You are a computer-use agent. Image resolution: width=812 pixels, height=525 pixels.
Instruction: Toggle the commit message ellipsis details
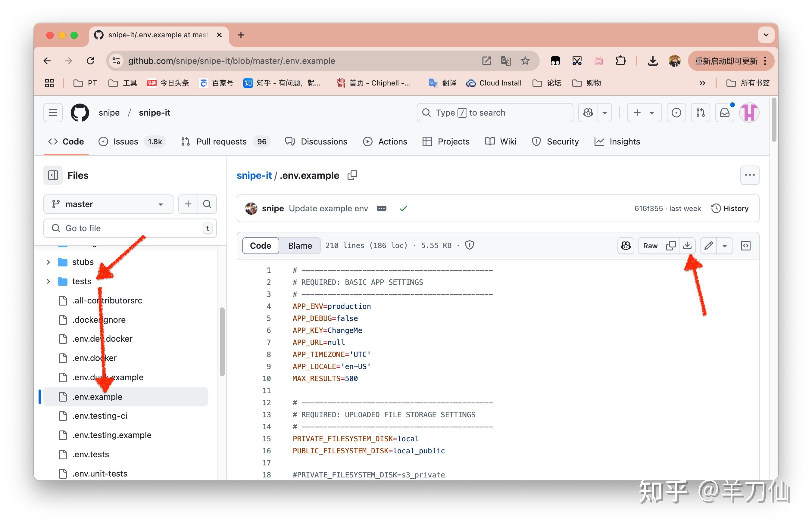point(381,209)
